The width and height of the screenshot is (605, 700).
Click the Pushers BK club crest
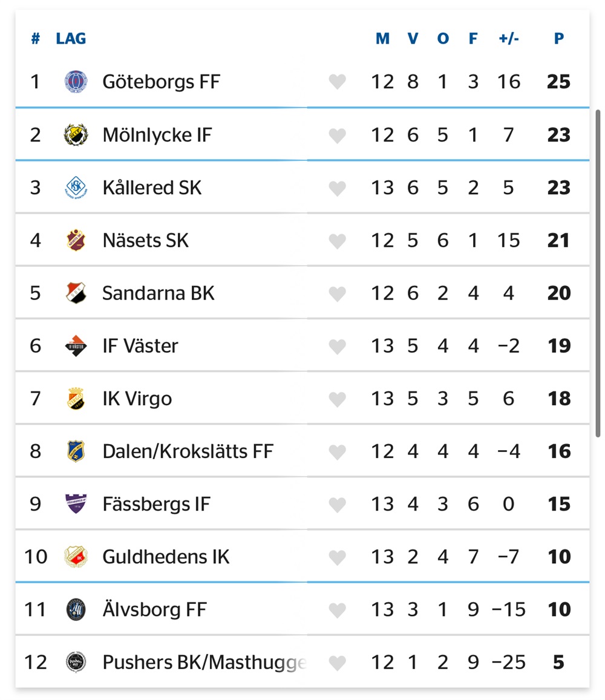(76, 662)
